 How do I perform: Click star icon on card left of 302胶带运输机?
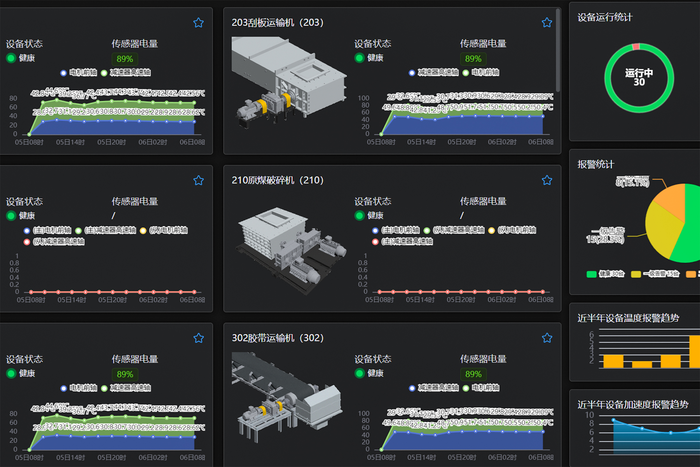(x=198, y=338)
